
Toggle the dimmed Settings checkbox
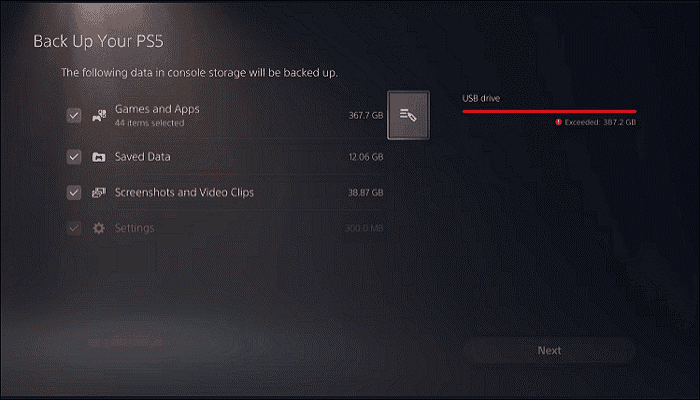click(74, 228)
